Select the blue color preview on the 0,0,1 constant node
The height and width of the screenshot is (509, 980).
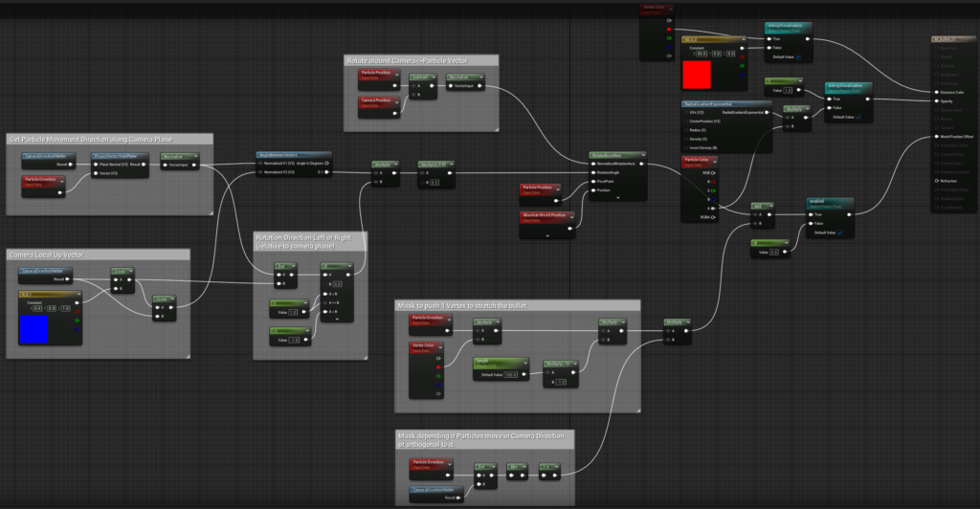tap(33, 329)
